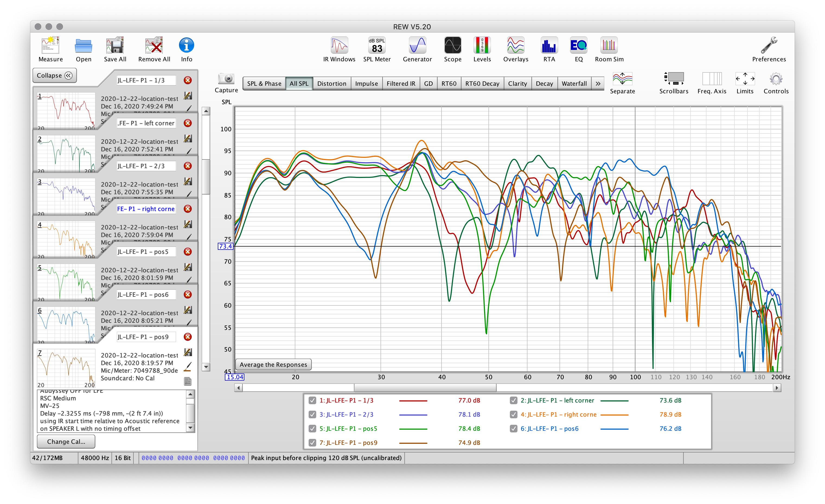Switch to the Distortion tab
Screen dimensions: 825x504
point(332,84)
